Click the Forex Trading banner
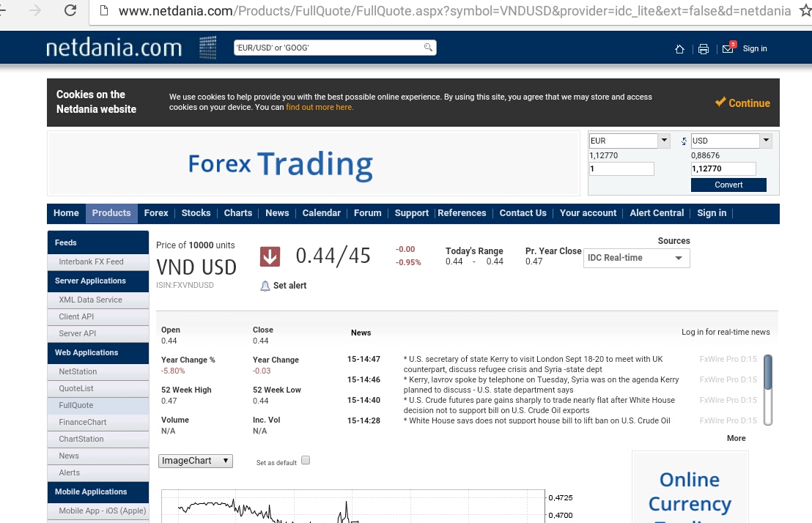The height and width of the screenshot is (523, 812). click(x=314, y=163)
